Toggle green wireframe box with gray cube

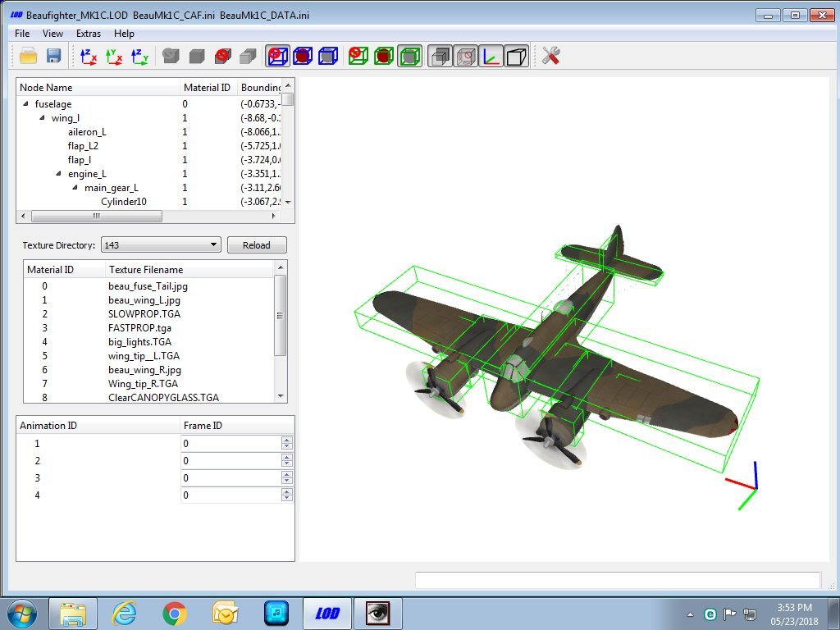point(410,56)
